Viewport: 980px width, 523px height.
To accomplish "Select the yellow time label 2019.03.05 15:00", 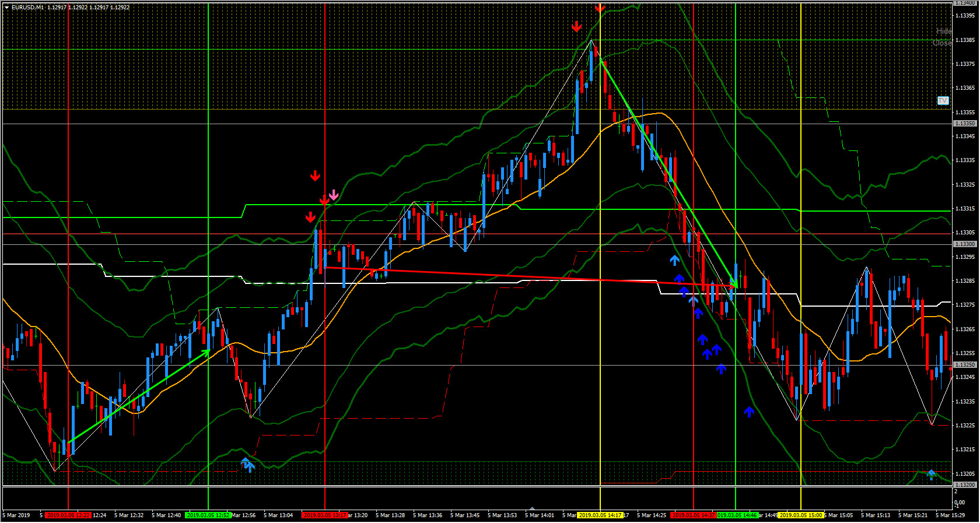I will (801, 515).
